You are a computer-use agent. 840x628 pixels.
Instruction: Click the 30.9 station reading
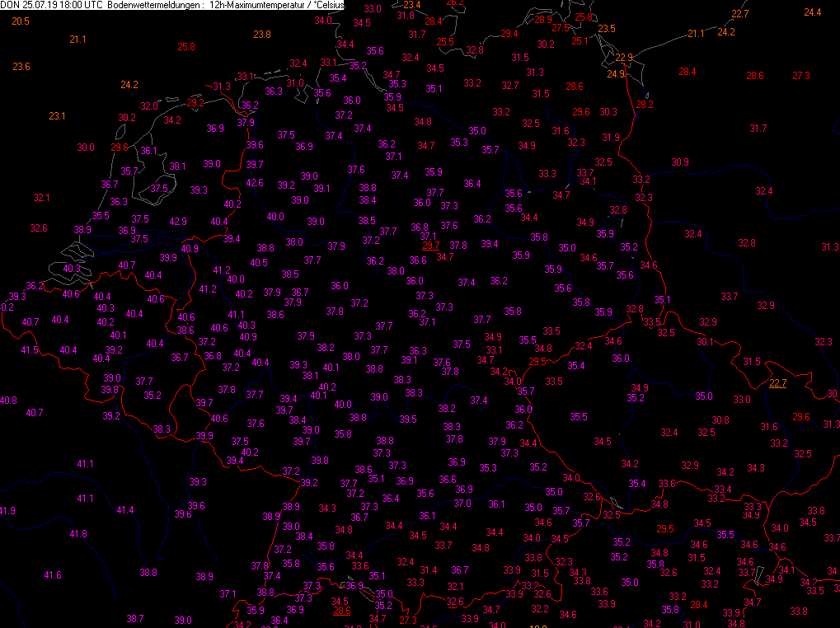click(680, 162)
